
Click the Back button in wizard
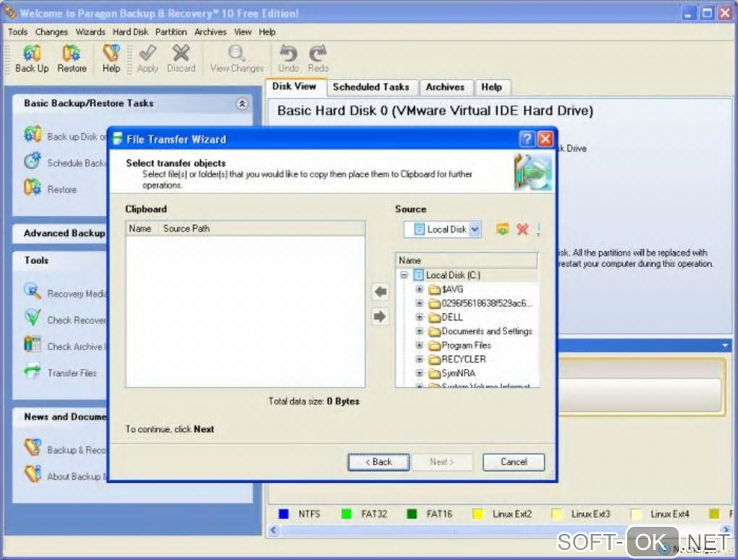(378, 462)
